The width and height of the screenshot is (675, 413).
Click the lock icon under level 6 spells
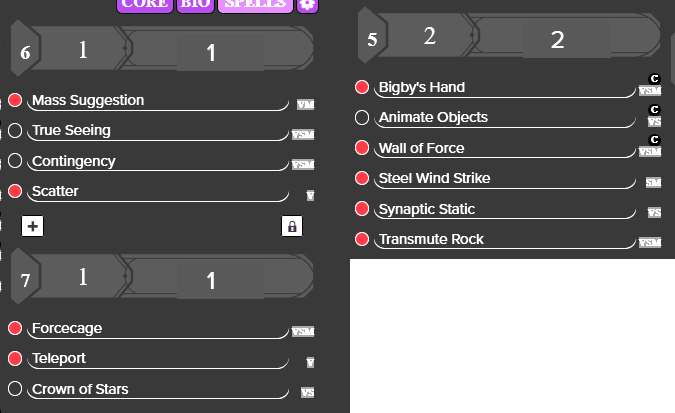(x=292, y=226)
